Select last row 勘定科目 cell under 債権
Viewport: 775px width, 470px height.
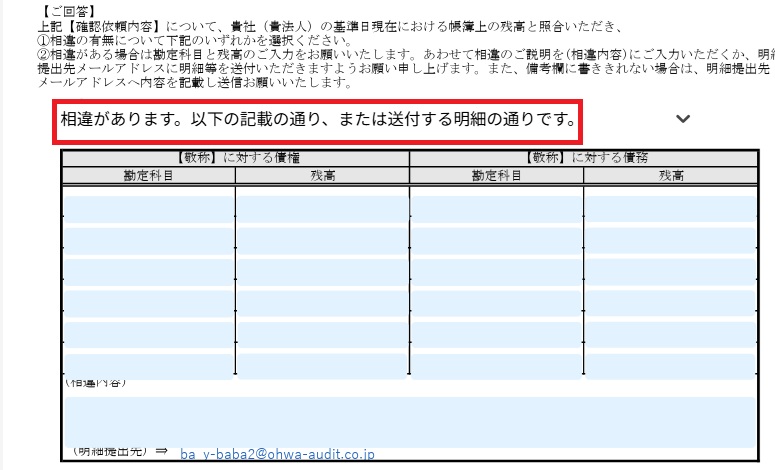(x=149, y=366)
